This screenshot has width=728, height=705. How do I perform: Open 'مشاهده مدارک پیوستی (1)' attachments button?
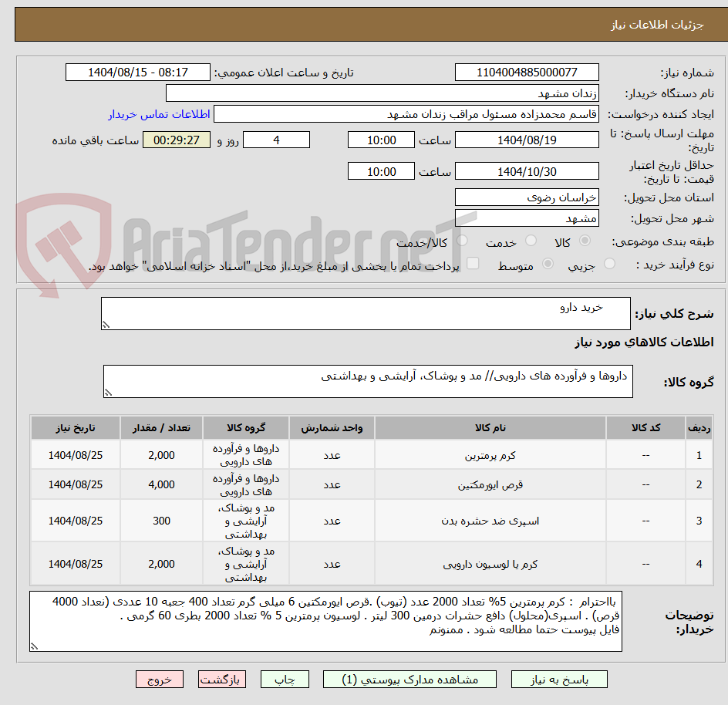point(410,680)
